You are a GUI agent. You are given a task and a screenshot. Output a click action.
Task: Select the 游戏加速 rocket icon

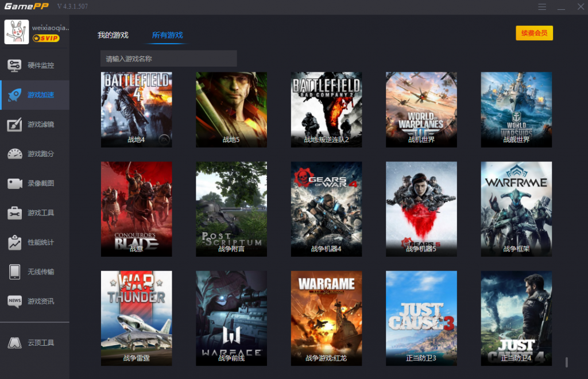[x=14, y=95]
